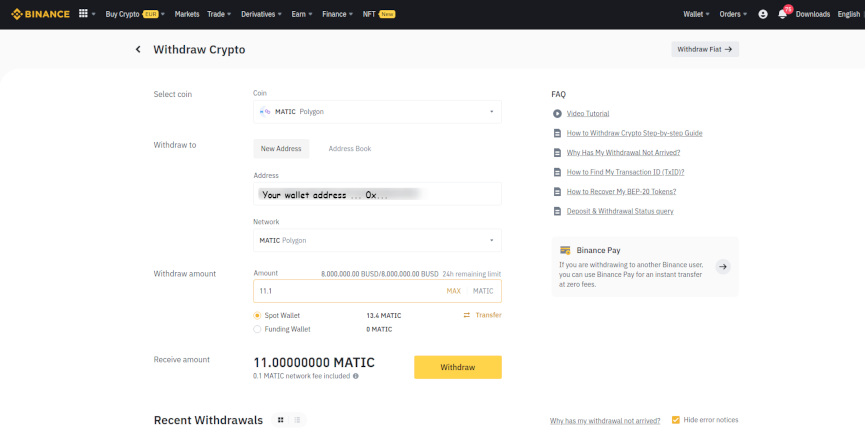The width and height of the screenshot is (865, 439).
Task: Click the MATIC coin logo icon
Action: click(265, 111)
